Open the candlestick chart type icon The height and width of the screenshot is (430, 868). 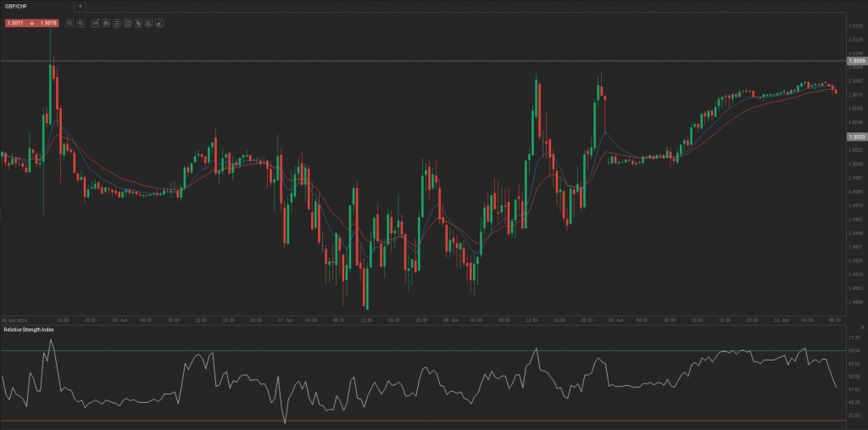[x=106, y=23]
